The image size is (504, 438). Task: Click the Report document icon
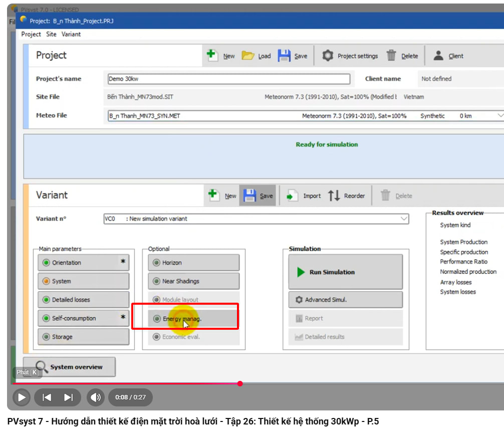click(299, 318)
